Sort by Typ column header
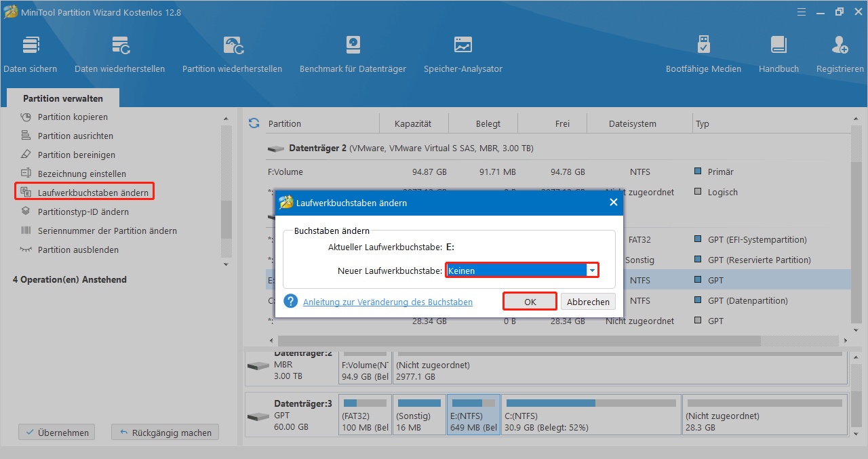Screen dimensions: 868x459 [x=703, y=123]
